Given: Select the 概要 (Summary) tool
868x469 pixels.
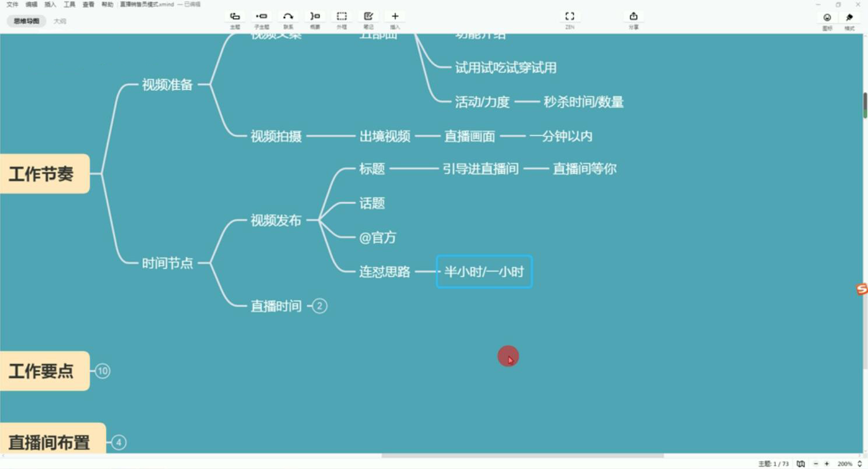Looking at the screenshot, I should coord(315,16).
